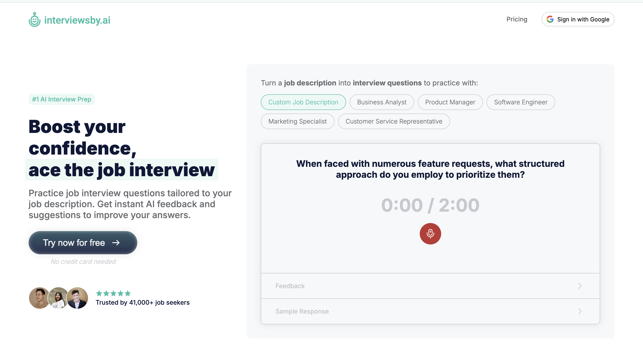The image size is (643, 364).
Task: Select Custom Job Description tab
Action: click(303, 102)
